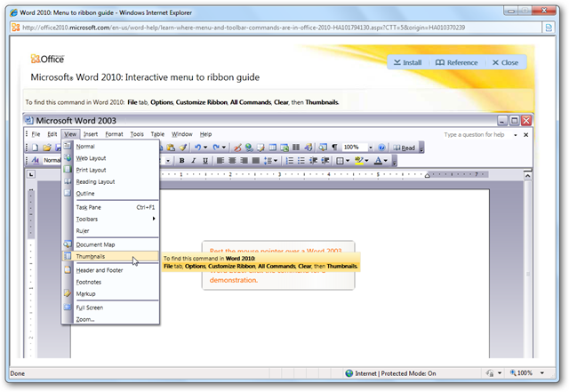Click the Show/Hide paragraph marks icon
Screen dimensions: 569x392
pyautogui.click(x=334, y=148)
